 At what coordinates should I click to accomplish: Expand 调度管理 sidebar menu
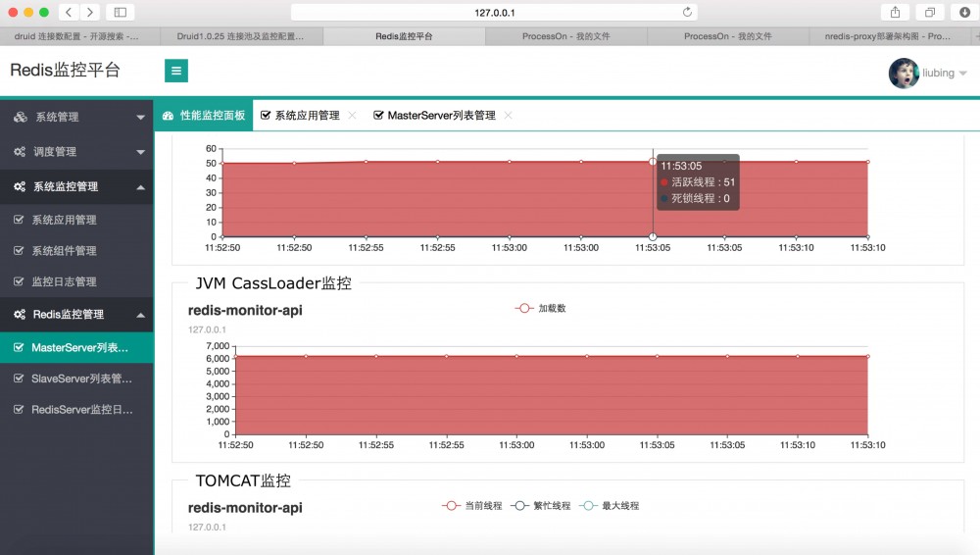point(76,151)
